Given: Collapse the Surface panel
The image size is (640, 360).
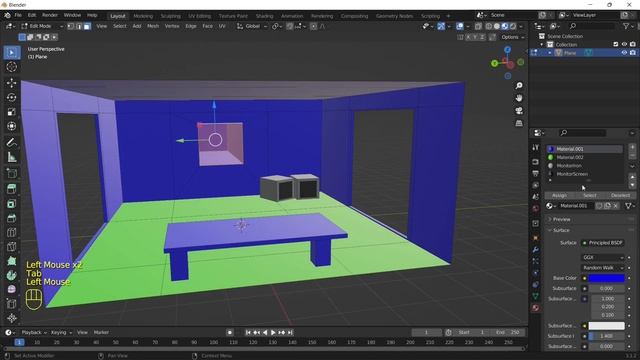Looking at the screenshot, I should tap(561, 230).
